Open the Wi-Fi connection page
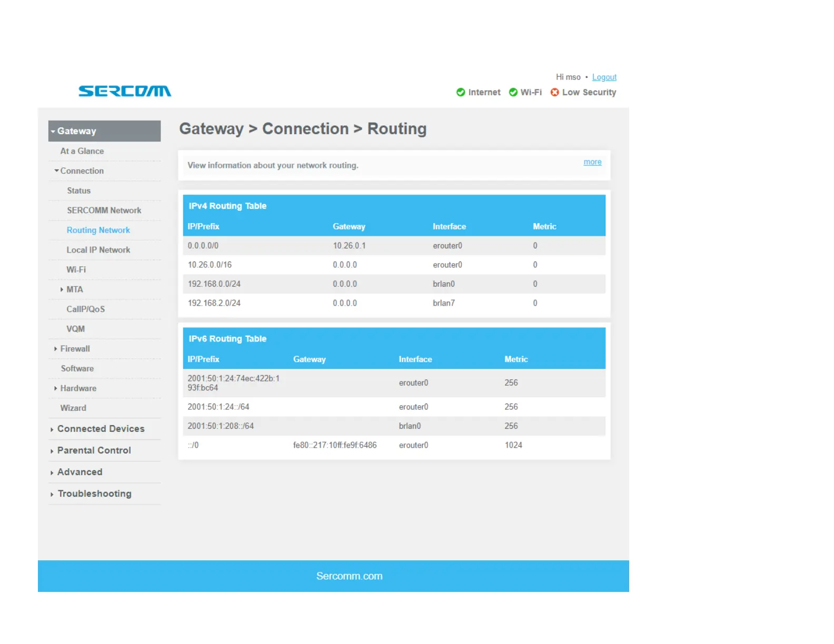 (x=76, y=269)
